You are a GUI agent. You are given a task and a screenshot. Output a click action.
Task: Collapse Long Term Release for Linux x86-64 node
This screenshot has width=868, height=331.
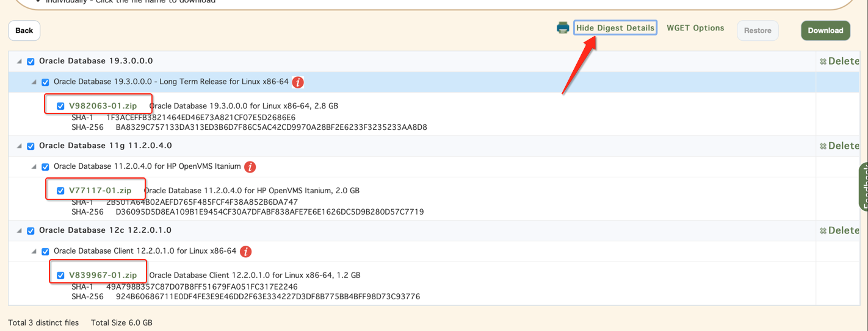(34, 82)
